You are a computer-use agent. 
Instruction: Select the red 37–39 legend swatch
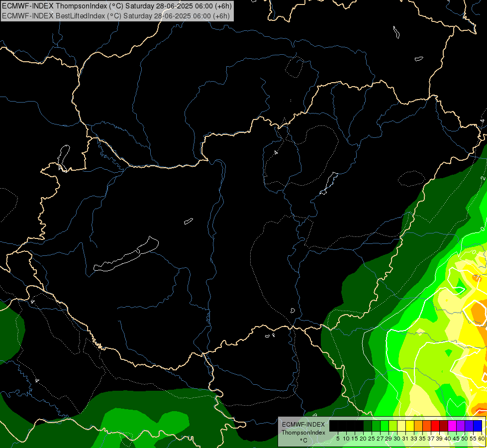coord(435,426)
